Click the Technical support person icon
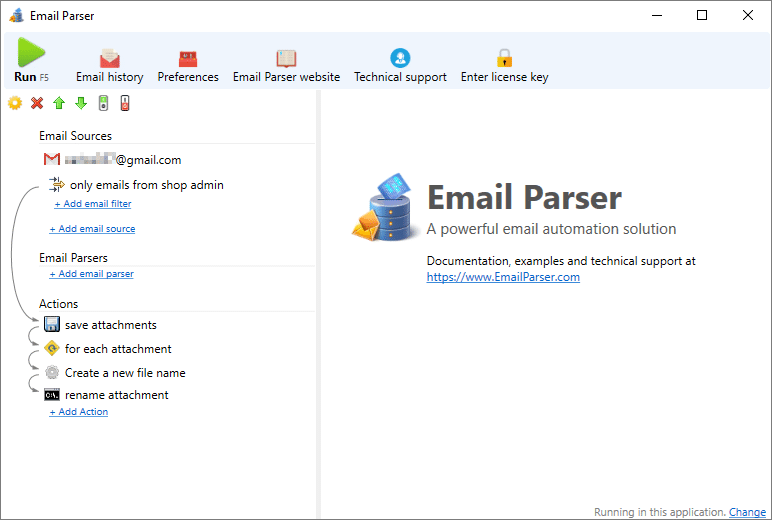772x520 pixels. pos(400,58)
